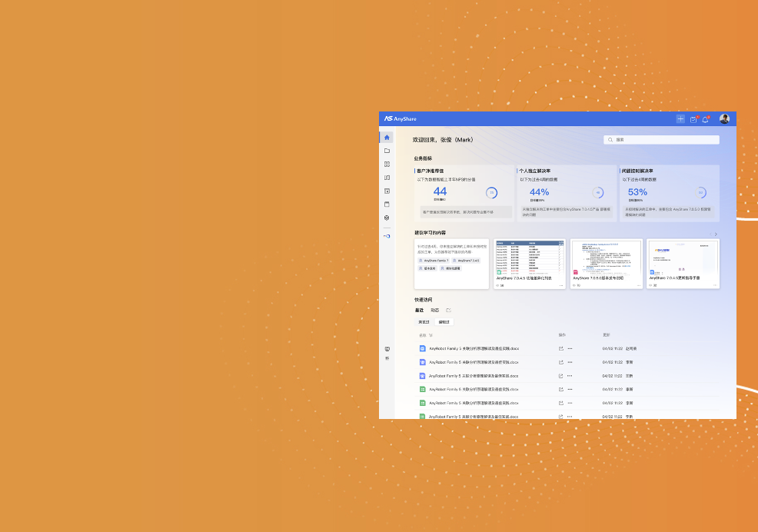Open the fourth AnyRobot Family 5 file with green icon
The image size is (758, 532).
(474, 389)
